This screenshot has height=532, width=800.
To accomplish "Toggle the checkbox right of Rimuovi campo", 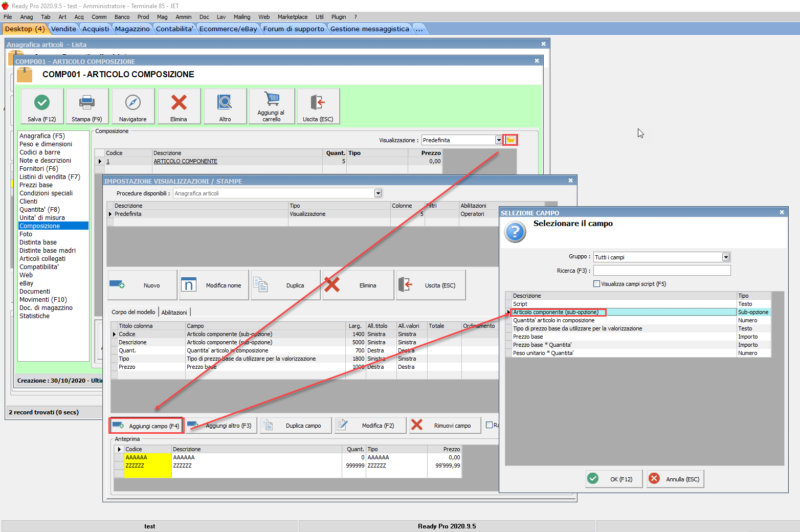I will click(489, 425).
